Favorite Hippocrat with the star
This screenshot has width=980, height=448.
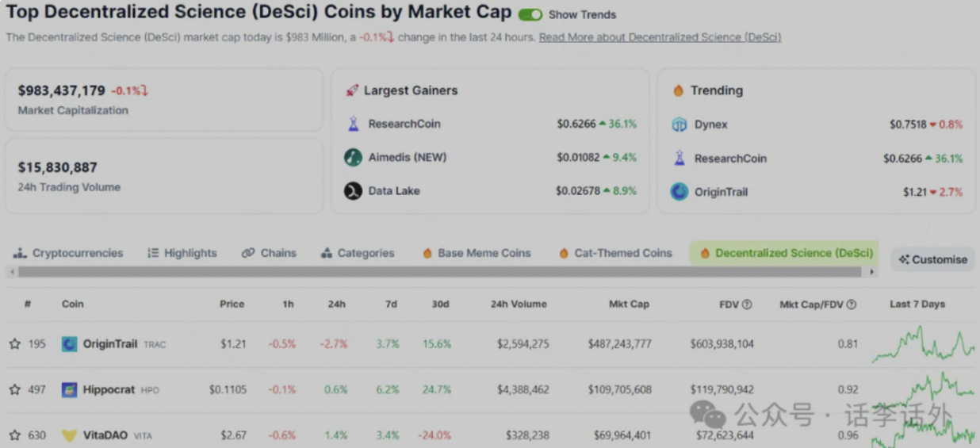[14, 390]
